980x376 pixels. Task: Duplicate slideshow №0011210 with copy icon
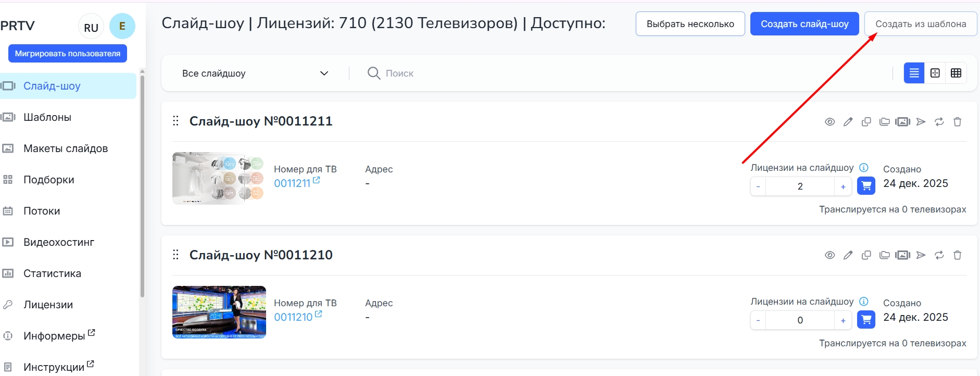coord(866,255)
